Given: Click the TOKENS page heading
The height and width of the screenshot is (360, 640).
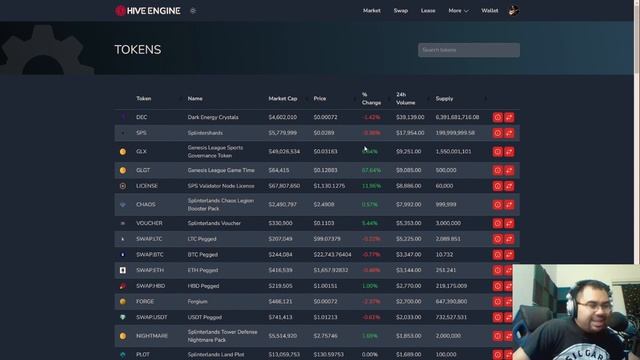Looking at the screenshot, I should (x=138, y=50).
